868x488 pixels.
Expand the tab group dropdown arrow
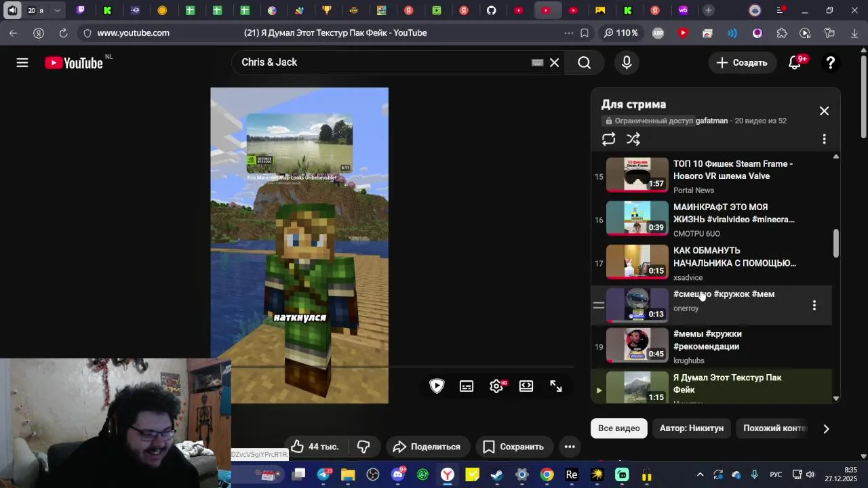tap(58, 10)
